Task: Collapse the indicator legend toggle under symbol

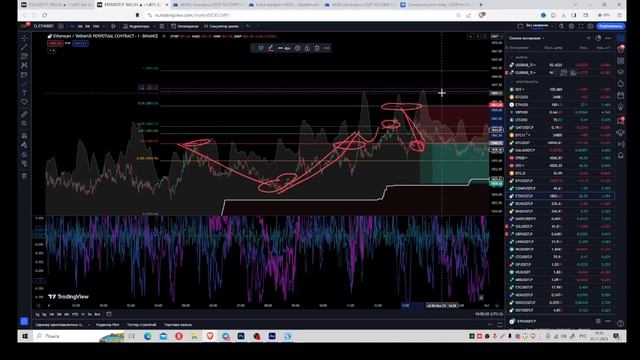Action: 52,51
